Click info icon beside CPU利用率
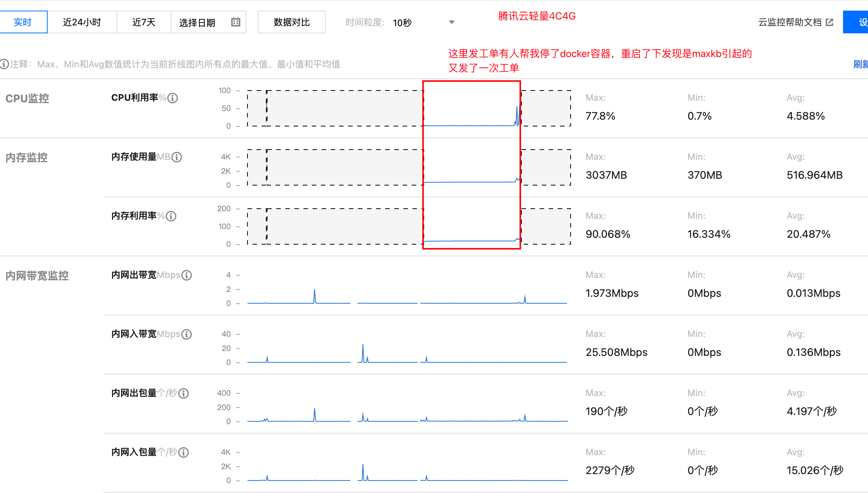Screen dimensions: 868x493 [x=173, y=98]
